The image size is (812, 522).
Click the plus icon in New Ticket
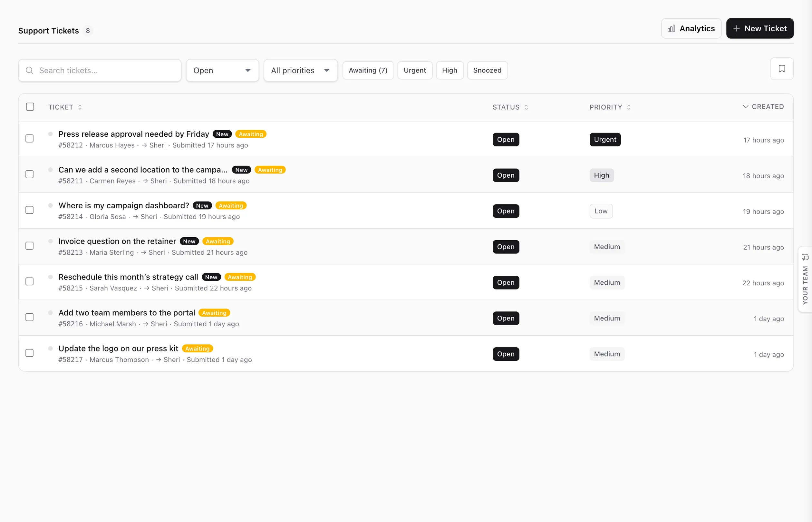coord(736,28)
